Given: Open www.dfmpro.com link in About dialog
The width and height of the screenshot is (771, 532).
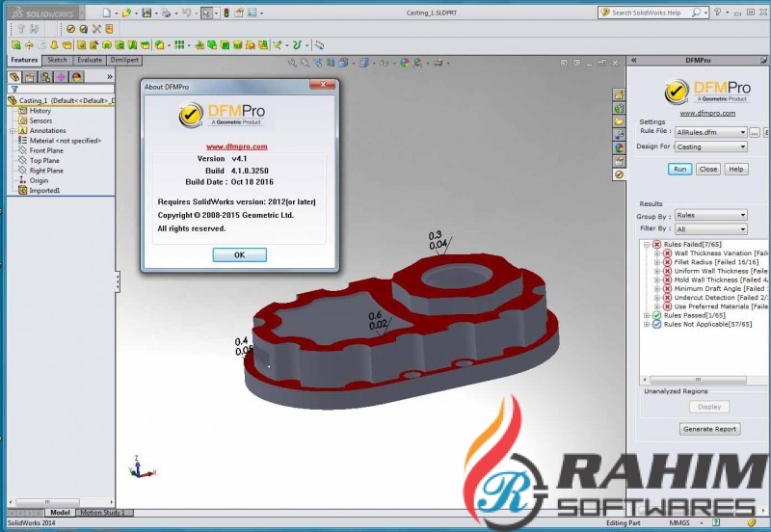Looking at the screenshot, I should pyautogui.click(x=236, y=146).
